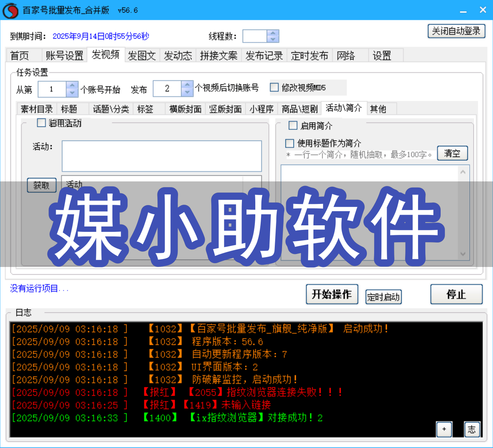Click the 关闭自动登录 button
Screen dimensions: 493x448
(456, 31)
